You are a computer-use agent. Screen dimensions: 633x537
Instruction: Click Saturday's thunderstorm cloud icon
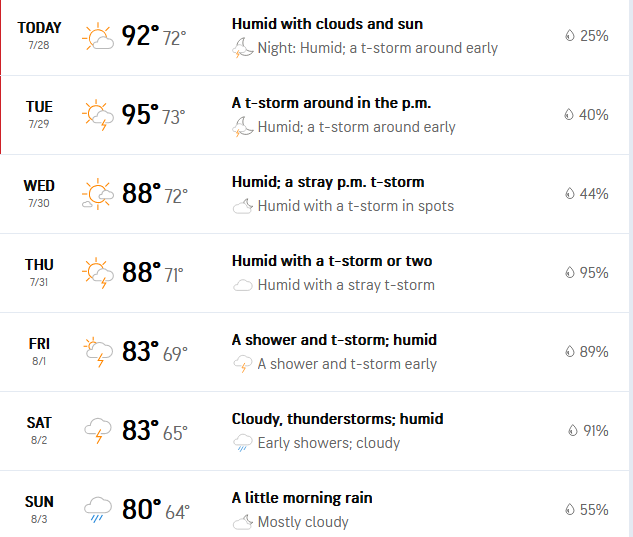coord(98,431)
